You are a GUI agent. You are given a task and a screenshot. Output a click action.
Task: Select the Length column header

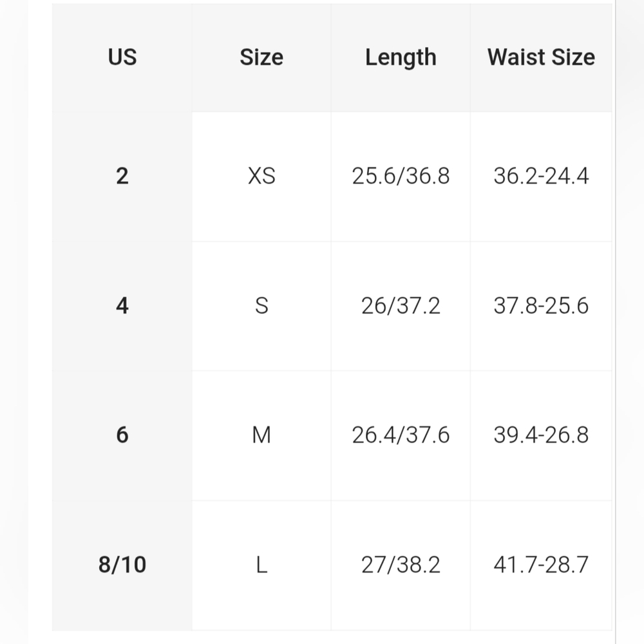point(401,58)
